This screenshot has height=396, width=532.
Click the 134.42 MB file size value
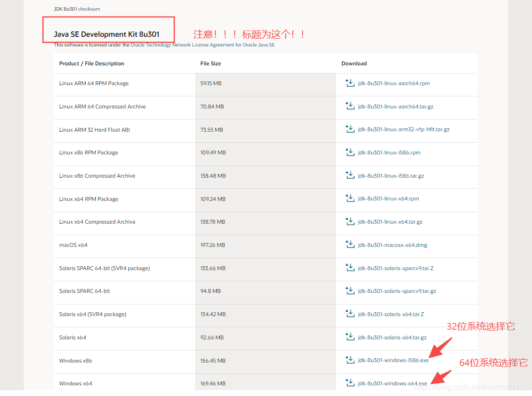[213, 314]
